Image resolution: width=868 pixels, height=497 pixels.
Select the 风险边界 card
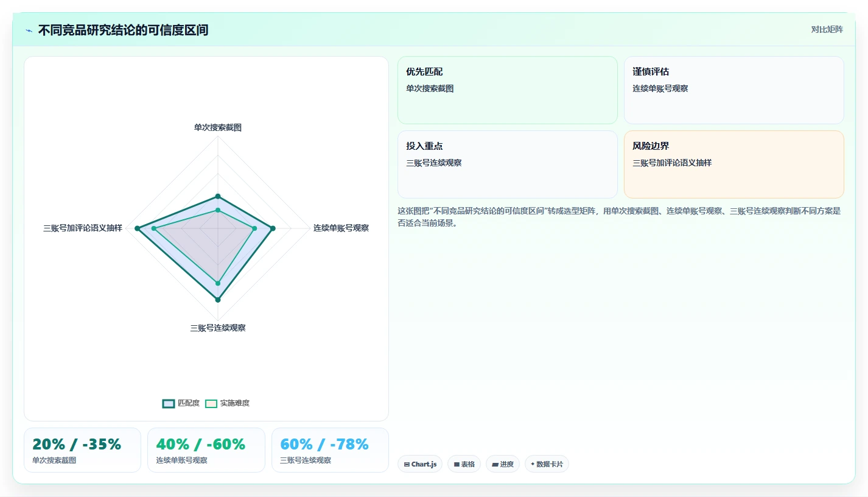click(x=734, y=164)
